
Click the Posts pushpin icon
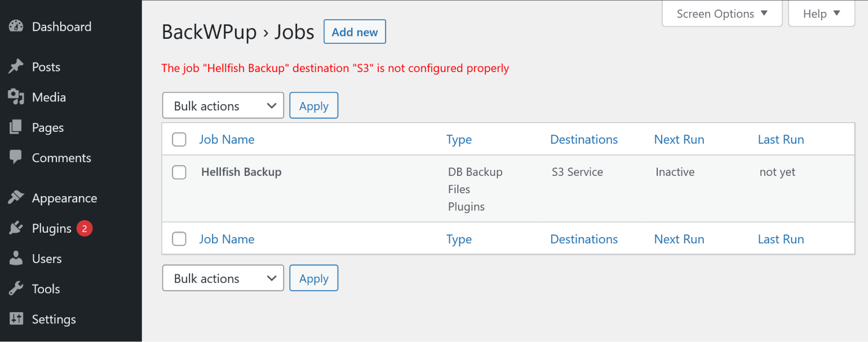(x=16, y=67)
